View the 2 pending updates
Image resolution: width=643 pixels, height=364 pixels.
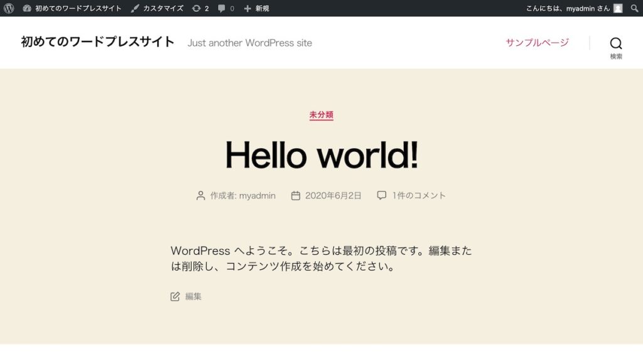coord(200,8)
